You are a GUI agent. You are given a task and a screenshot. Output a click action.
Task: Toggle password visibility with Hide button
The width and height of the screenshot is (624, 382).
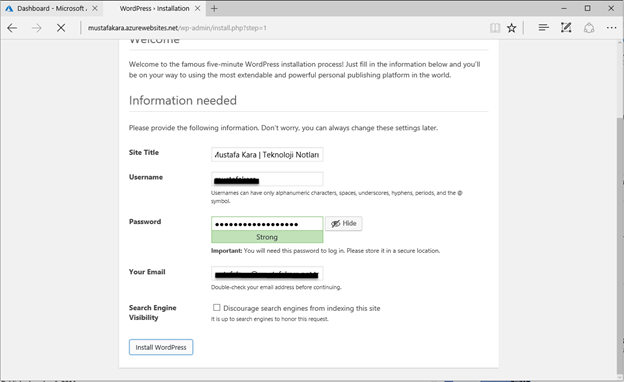coord(344,223)
